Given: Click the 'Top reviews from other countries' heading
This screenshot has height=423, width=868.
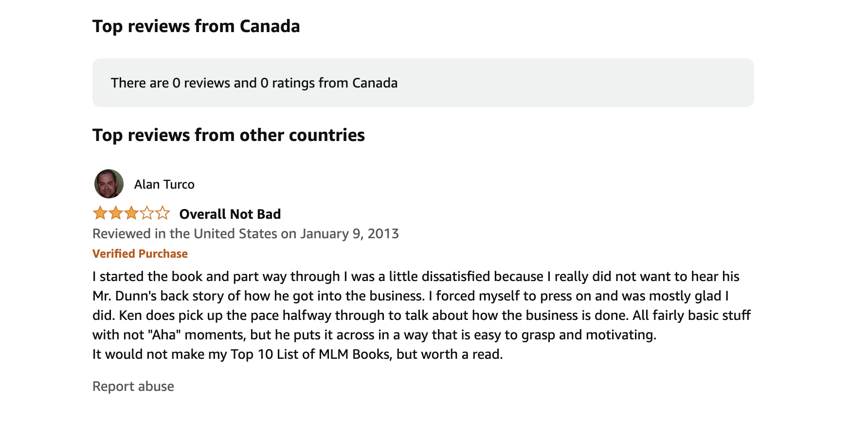Looking at the screenshot, I should pos(229,135).
